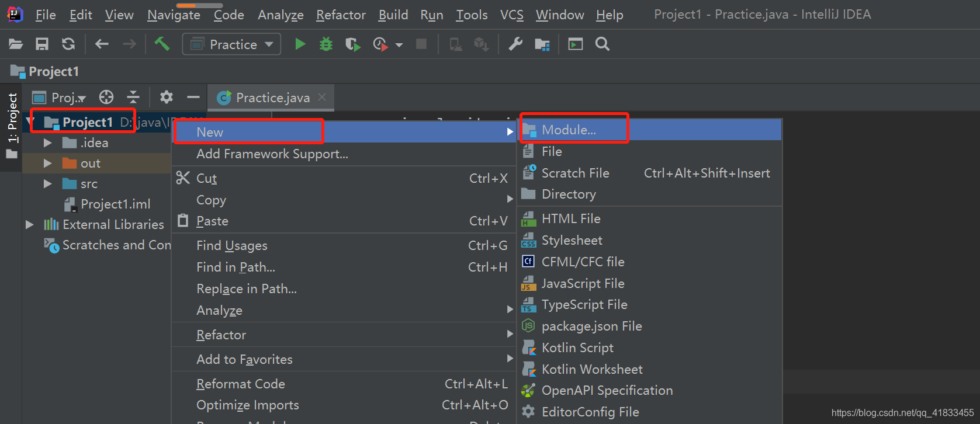This screenshot has width=980, height=424.
Task: Expand the External Libraries node arrow
Action: tap(30, 224)
